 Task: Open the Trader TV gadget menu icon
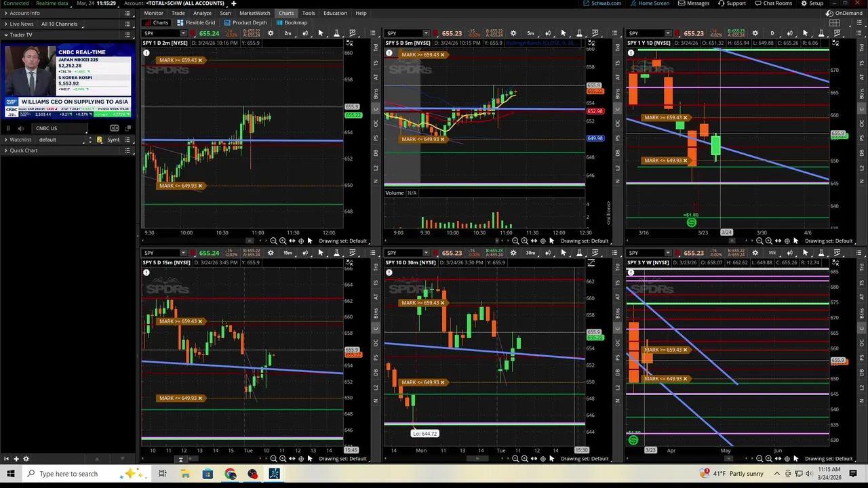[x=127, y=35]
